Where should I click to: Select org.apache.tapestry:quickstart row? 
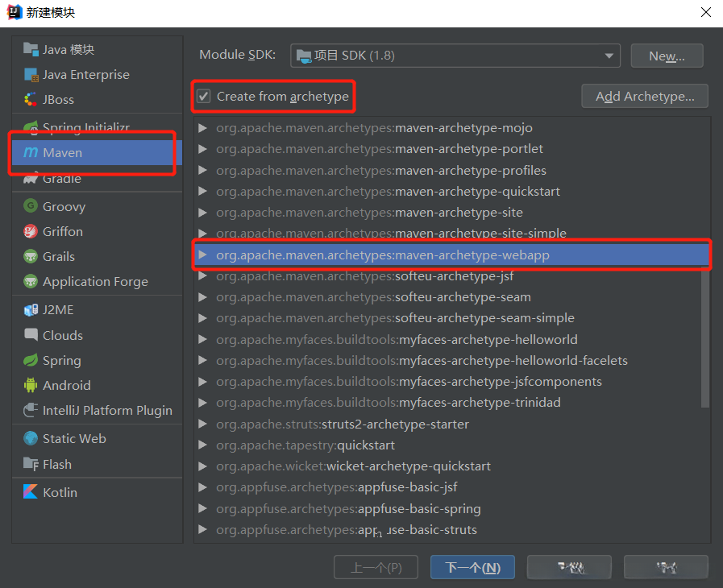(x=451, y=445)
